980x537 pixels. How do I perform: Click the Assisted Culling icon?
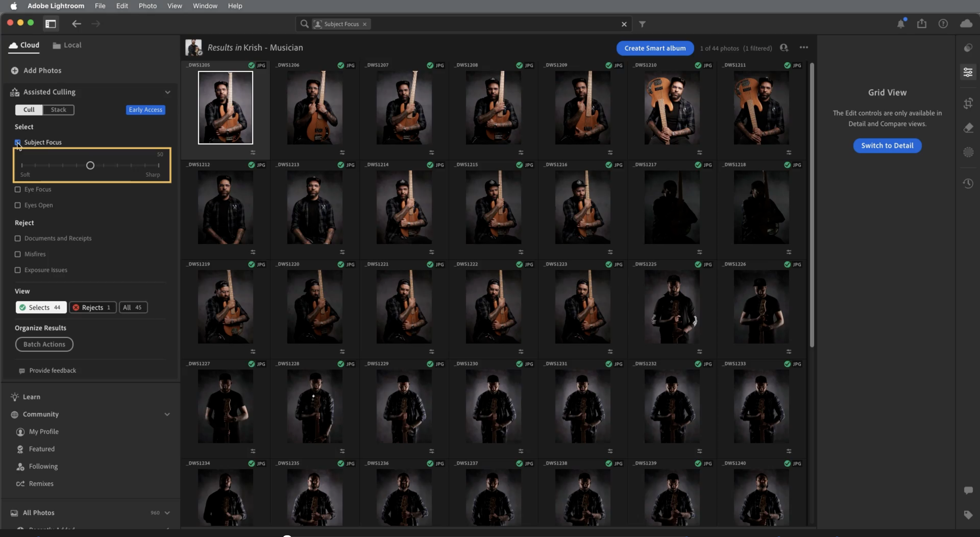14,92
